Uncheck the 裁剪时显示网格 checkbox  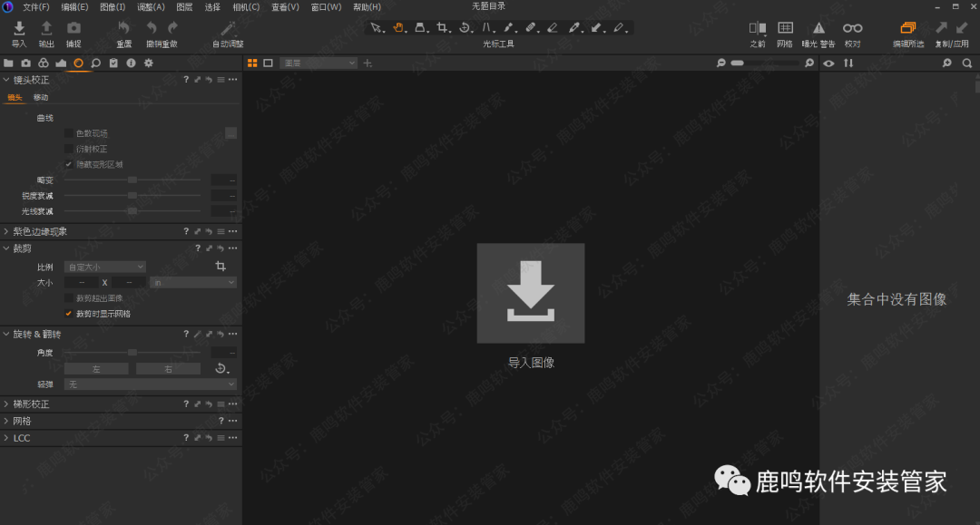click(x=69, y=314)
